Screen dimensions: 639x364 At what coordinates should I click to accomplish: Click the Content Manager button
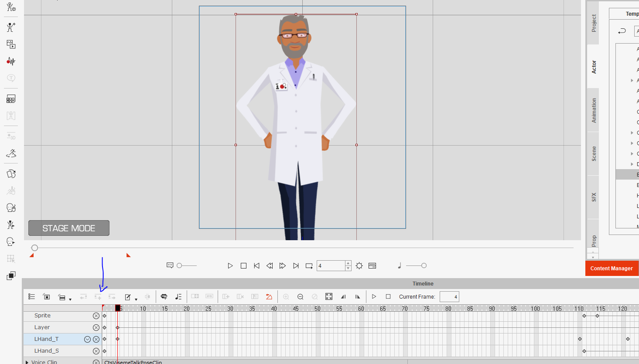[x=612, y=269]
